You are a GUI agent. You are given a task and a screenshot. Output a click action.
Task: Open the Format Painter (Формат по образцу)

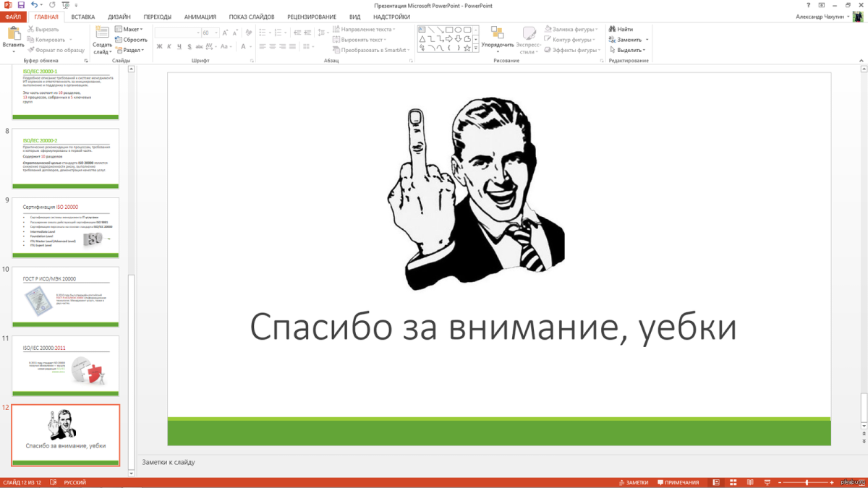tap(56, 51)
